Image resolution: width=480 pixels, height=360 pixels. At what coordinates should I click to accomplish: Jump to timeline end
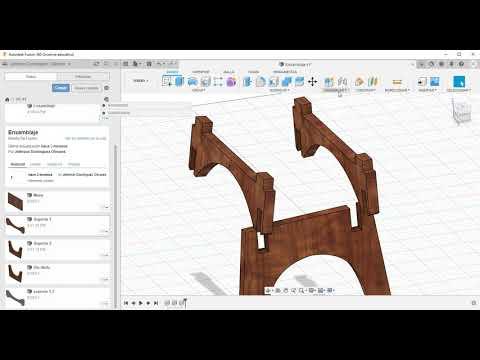(156, 303)
